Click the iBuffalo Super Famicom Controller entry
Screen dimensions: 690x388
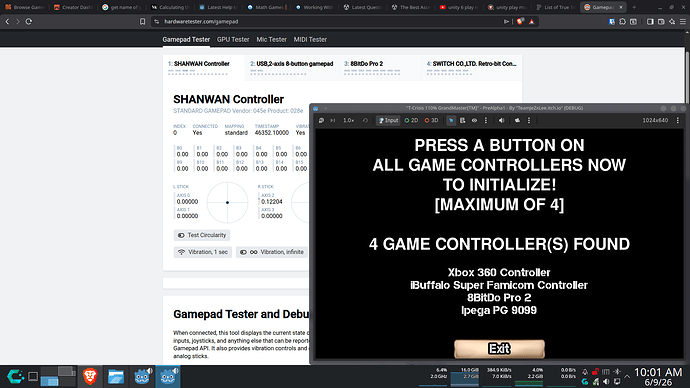(x=499, y=285)
